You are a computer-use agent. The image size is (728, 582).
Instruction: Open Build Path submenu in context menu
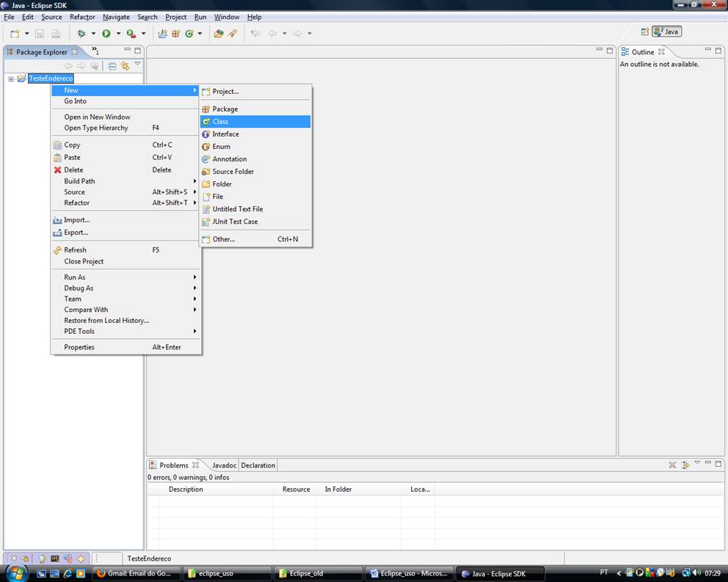point(125,181)
